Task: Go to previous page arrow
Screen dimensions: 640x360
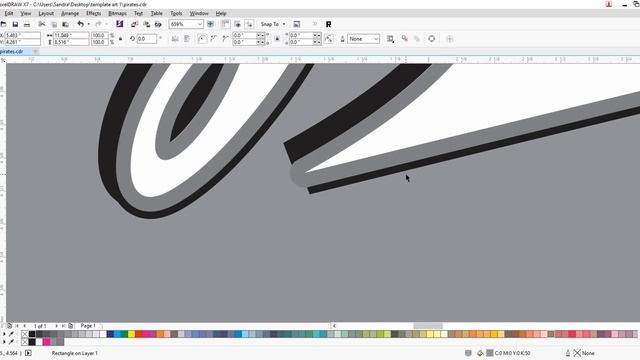Action: tap(24, 326)
